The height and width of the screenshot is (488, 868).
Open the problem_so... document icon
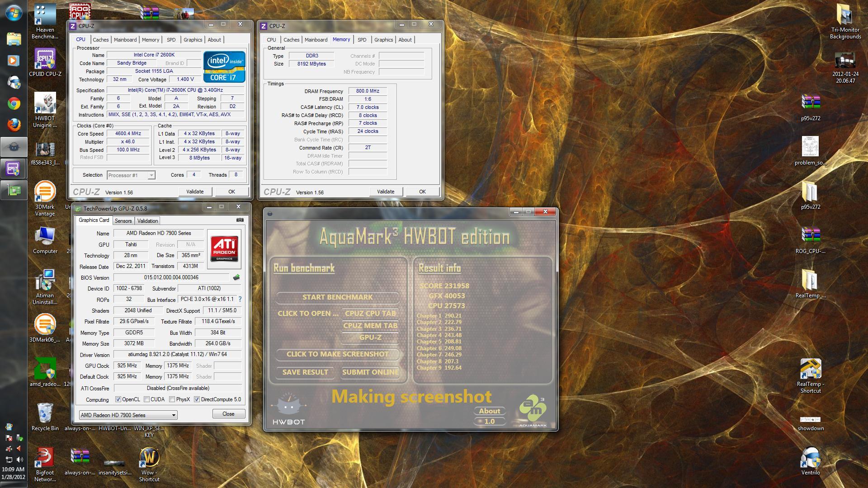click(810, 151)
